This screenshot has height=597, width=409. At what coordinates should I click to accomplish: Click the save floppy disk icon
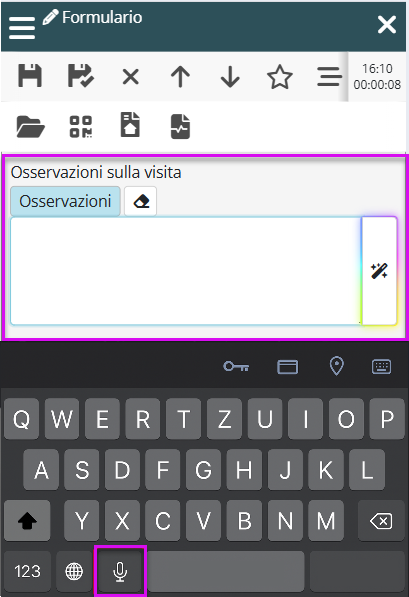point(30,76)
